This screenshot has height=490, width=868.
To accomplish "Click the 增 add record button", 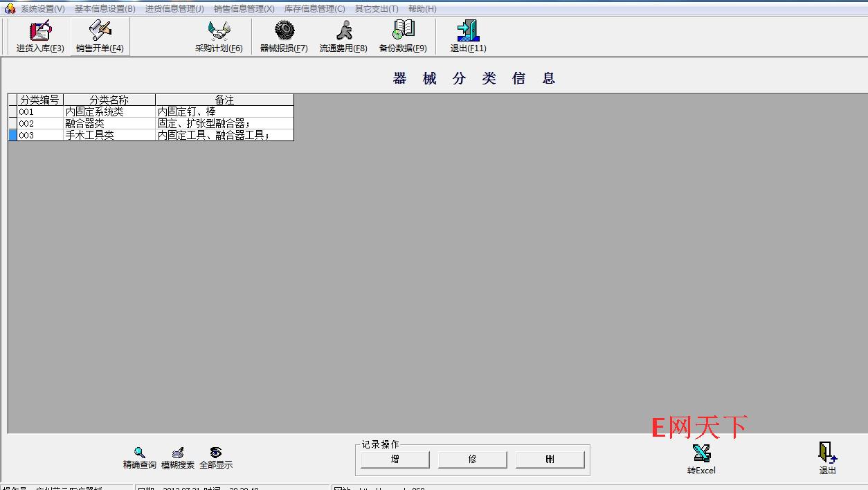I will pos(395,460).
